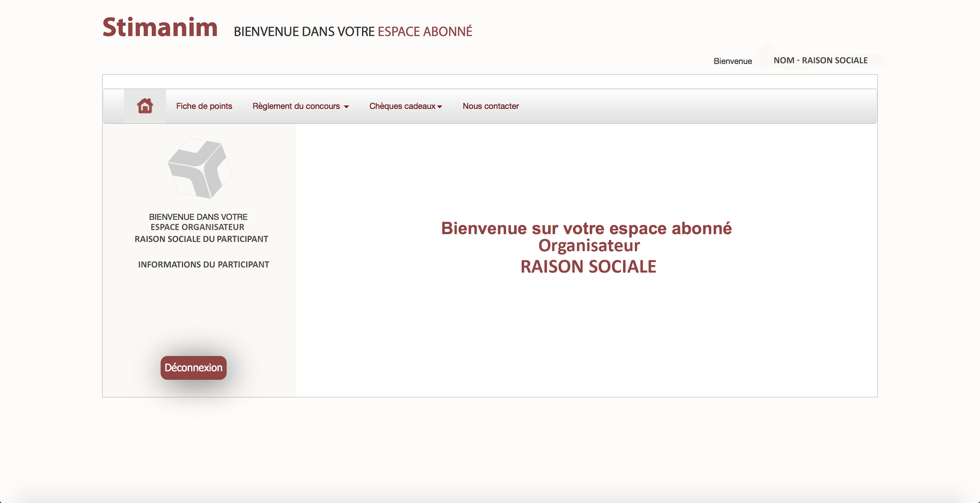
Task: Expand caret next to Règlement du concours
Action: pos(346,107)
